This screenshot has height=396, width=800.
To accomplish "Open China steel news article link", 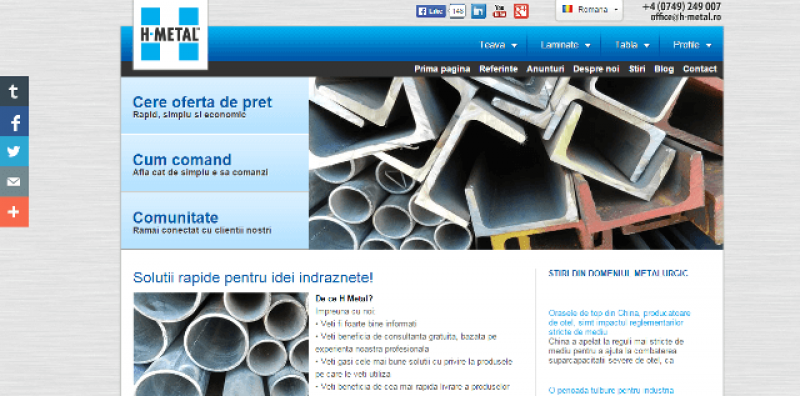I will pyautogui.click(x=619, y=323).
